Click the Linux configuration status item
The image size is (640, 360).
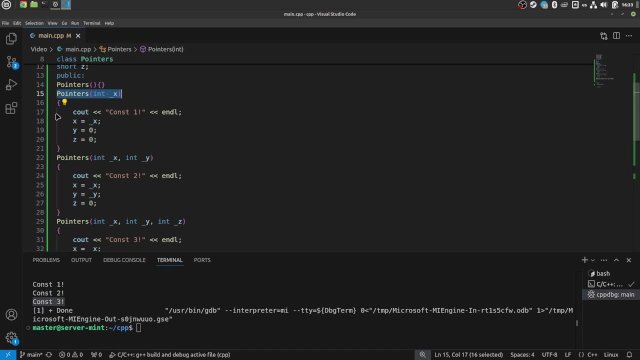click(x=611, y=355)
